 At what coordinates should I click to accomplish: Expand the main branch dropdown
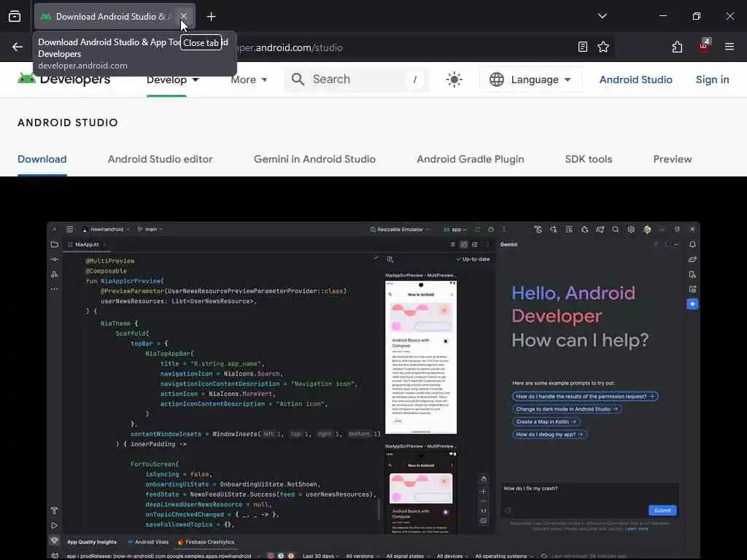150,230
